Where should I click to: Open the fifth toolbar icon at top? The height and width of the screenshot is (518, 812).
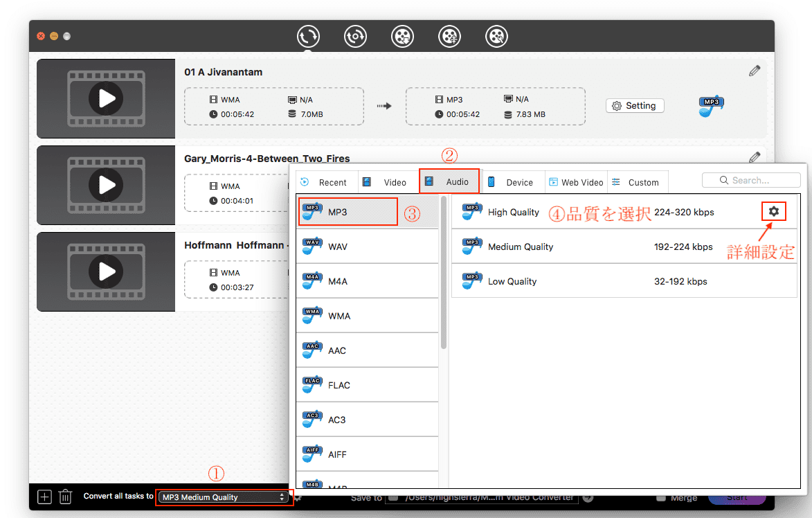[x=496, y=36]
